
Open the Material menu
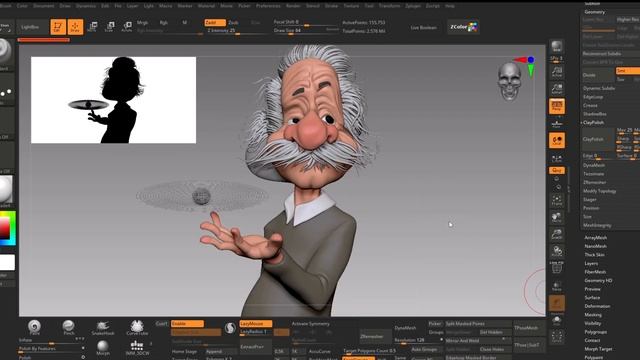point(206,6)
